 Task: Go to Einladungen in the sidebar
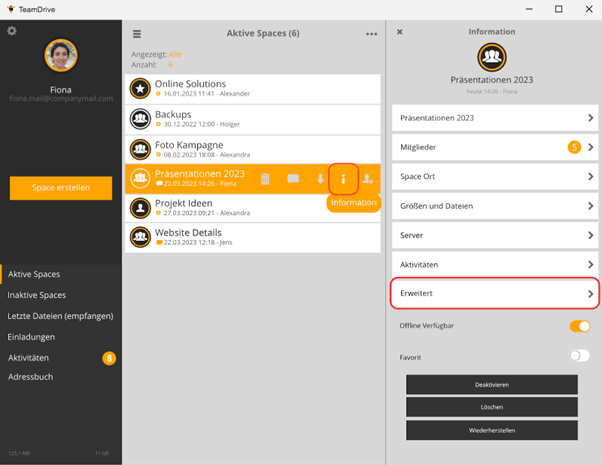31,336
